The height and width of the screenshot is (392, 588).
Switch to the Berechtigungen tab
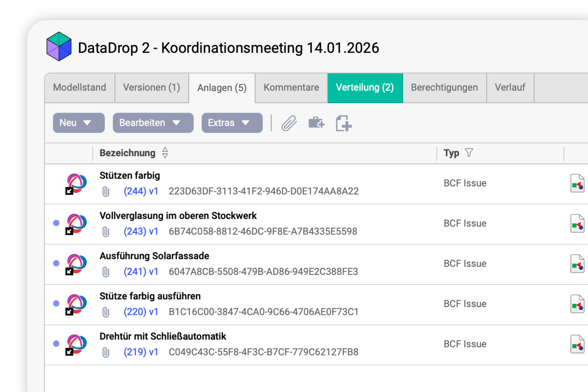coord(445,87)
